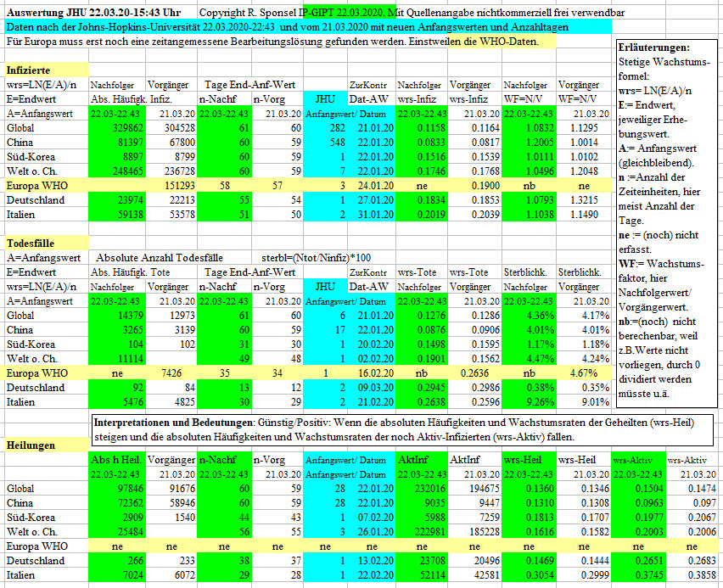Select Italien recoveries value 7024

pyautogui.click(x=118, y=574)
